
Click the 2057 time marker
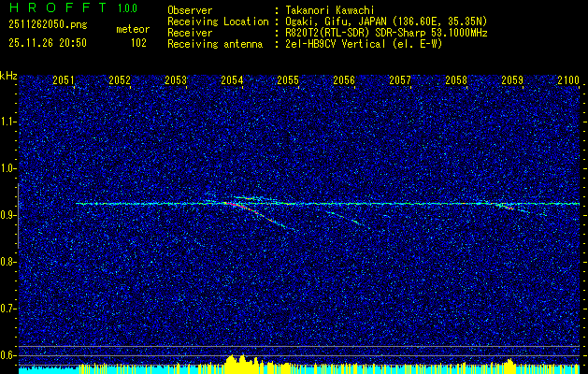400,80
